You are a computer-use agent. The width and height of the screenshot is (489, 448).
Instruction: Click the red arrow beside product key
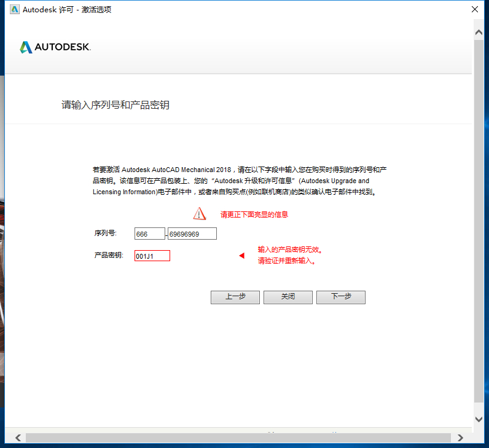pyautogui.click(x=241, y=256)
